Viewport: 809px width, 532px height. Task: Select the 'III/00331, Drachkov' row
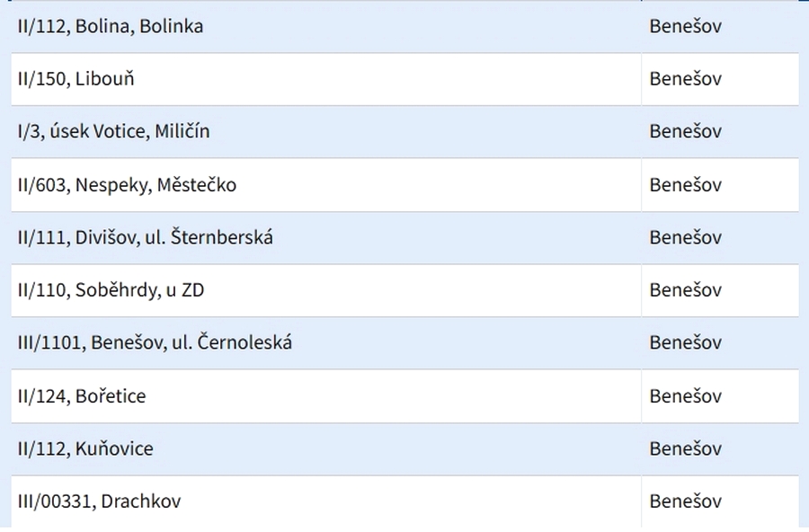(x=99, y=501)
